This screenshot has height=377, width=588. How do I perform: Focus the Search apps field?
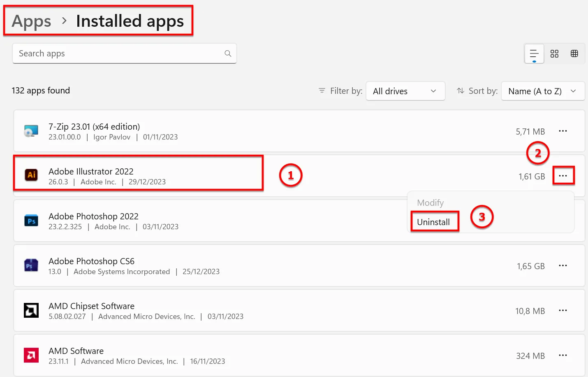(125, 54)
